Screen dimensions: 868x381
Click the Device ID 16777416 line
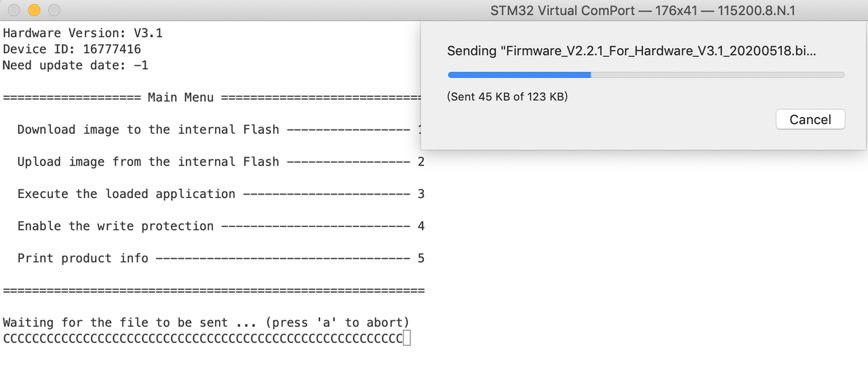[72, 49]
